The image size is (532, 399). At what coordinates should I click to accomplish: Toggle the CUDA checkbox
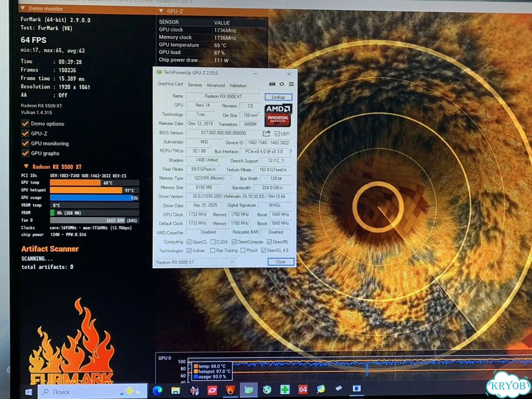coord(213,242)
